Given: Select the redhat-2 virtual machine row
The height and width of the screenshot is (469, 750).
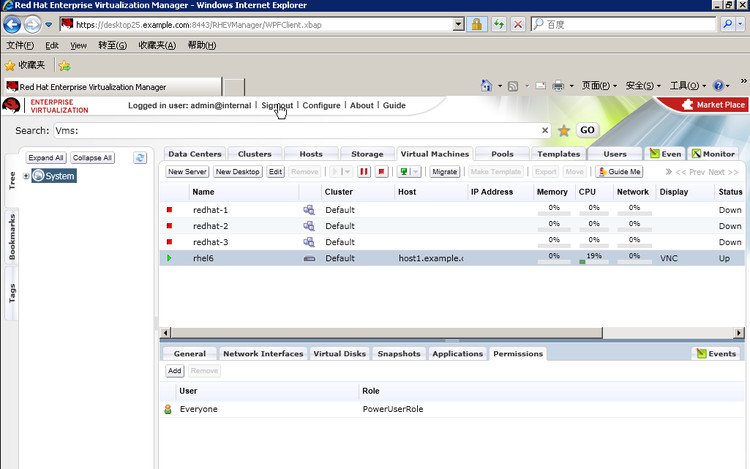Looking at the screenshot, I should pyautogui.click(x=452, y=226).
